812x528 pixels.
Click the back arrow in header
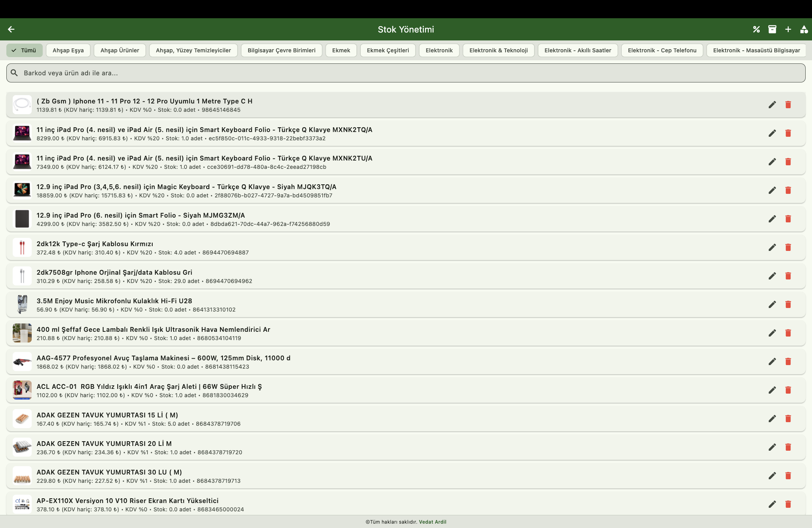[x=11, y=29]
